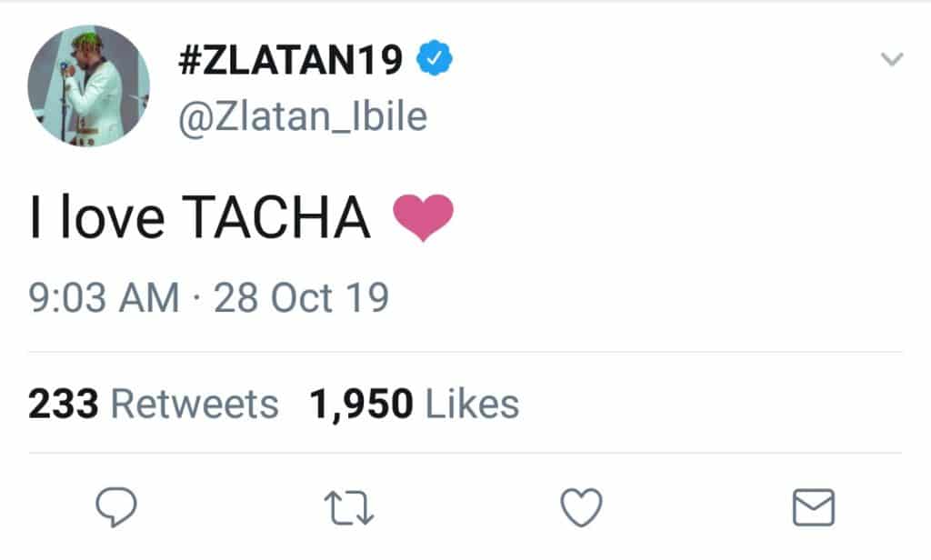This screenshot has height=560, width=931.
Task: Click the bold 233 retweet count number
Action: tap(63, 405)
